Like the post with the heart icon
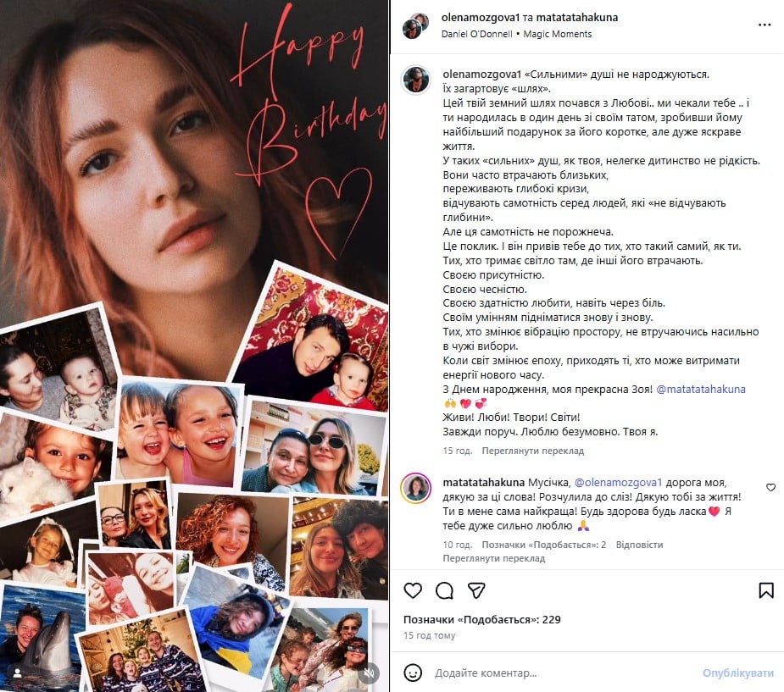 pyautogui.click(x=413, y=590)
